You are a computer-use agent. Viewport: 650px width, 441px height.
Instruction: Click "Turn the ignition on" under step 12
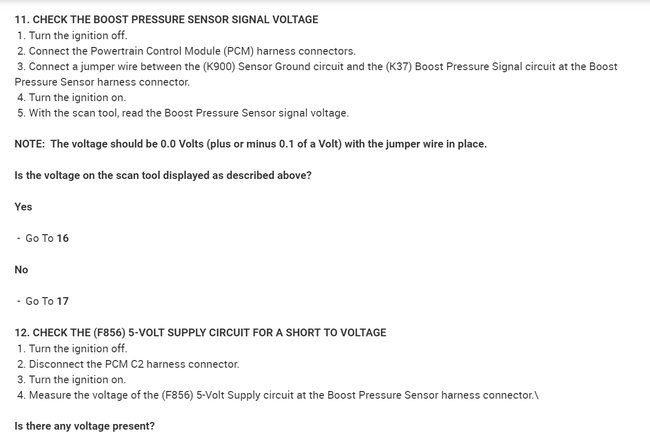(71, 379)
